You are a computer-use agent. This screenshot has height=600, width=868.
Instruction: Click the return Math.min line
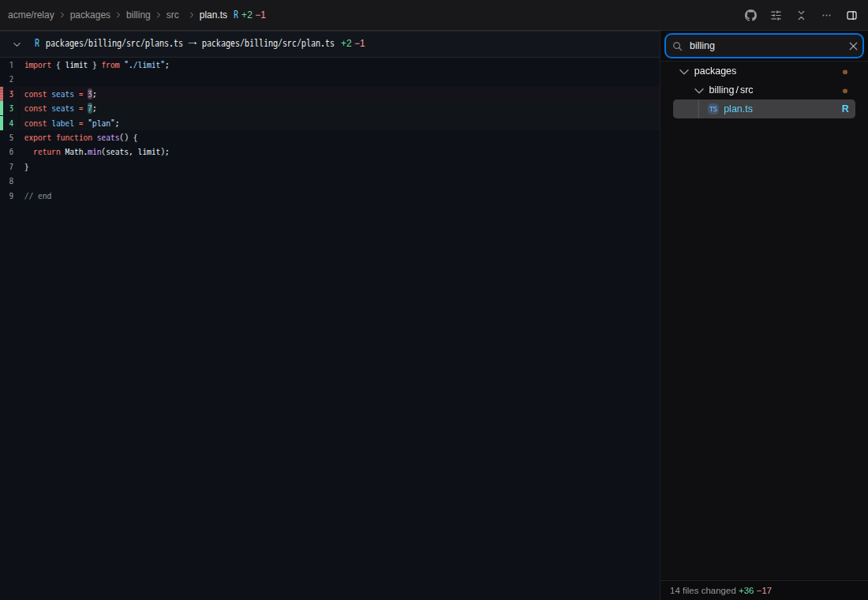coord(330,152)
